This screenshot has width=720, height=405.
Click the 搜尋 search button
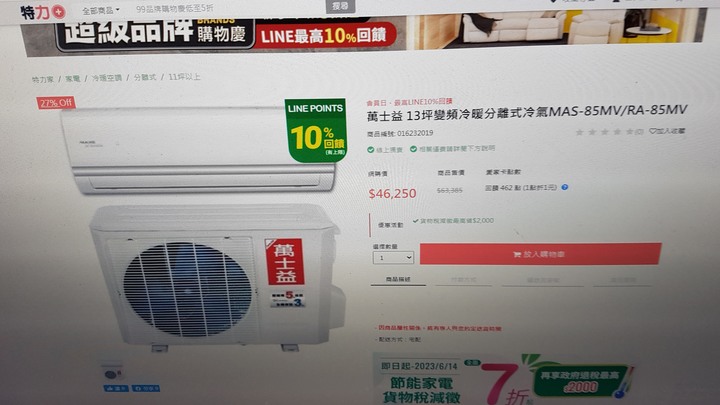340,6
